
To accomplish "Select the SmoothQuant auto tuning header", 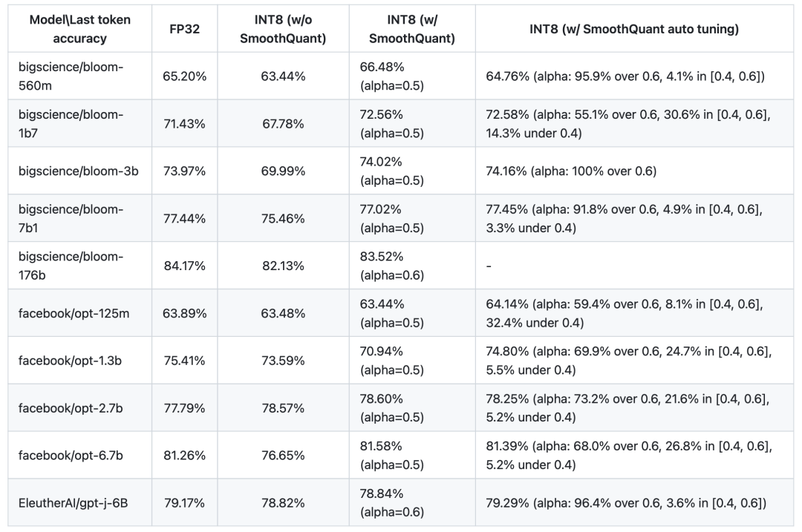I will click(x=633, y=29).
